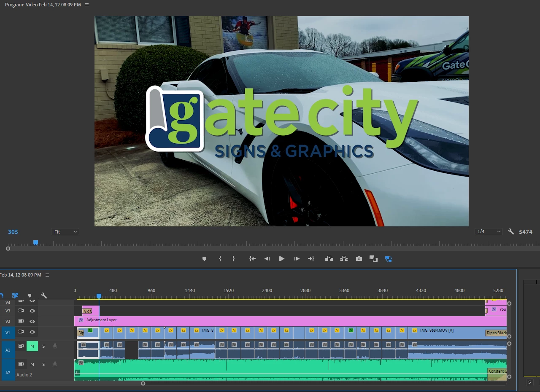Image resolution: width=540 pixels, height=392 pixels.
Task: Add a marker from the timeline header
Action: pos(30,295)
